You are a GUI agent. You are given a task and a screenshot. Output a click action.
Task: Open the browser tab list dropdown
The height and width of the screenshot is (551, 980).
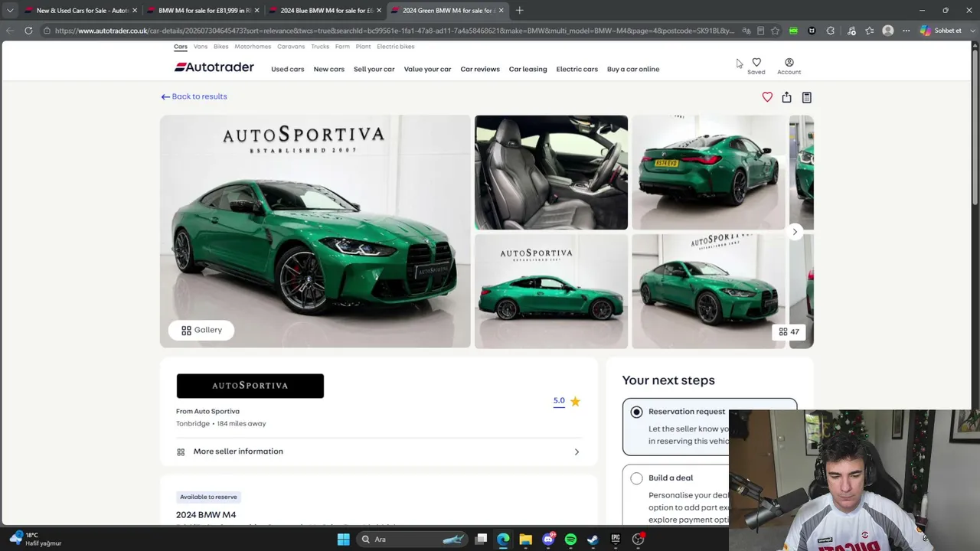pos(10,10)
